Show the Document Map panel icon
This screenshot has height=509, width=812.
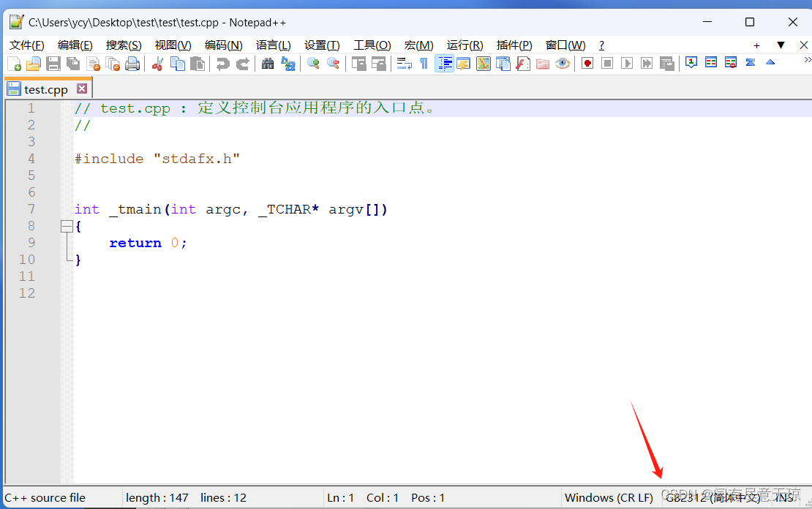click(x=483, y=64)
